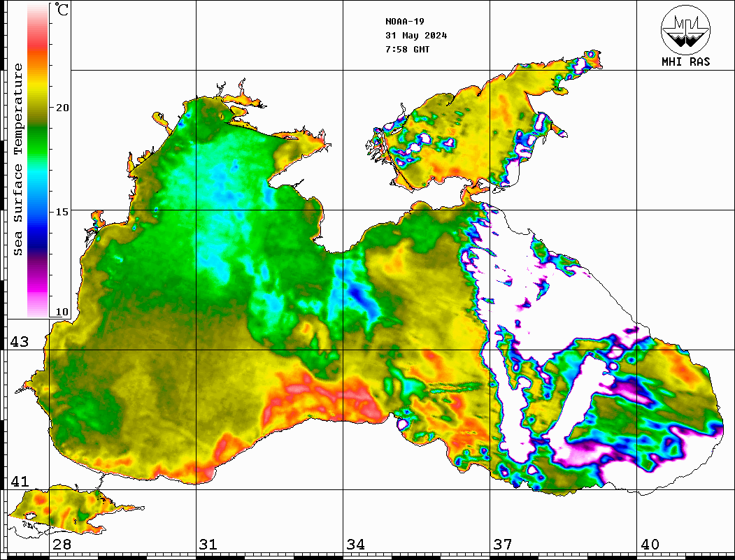This screenshot has height=560, width=735.
Task: Click the longitude label 28
Action: point(62,545)
